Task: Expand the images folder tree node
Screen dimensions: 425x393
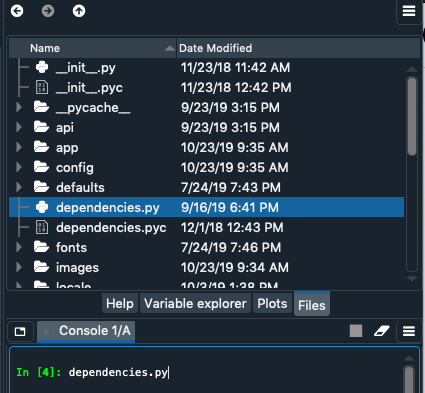Action: pyautogui.click(x=19, y=267)
